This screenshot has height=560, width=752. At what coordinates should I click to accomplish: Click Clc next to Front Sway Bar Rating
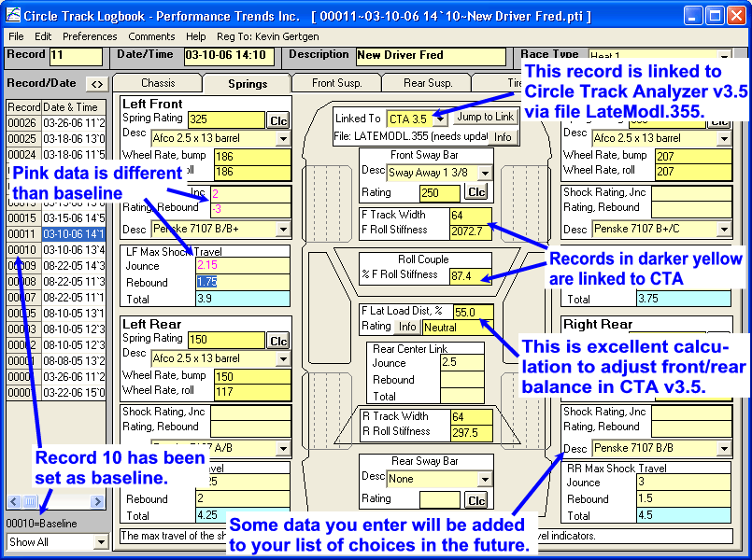475,192
